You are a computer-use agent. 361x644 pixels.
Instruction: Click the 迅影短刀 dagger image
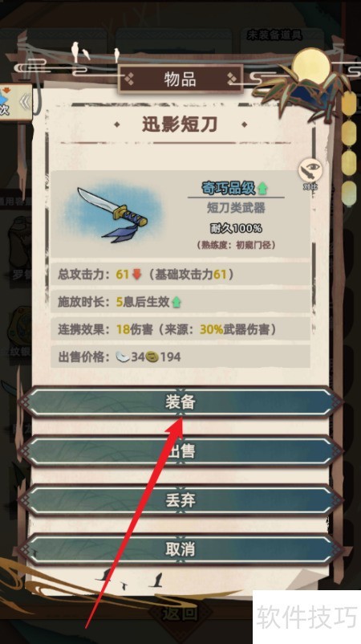tap(113, 214)
